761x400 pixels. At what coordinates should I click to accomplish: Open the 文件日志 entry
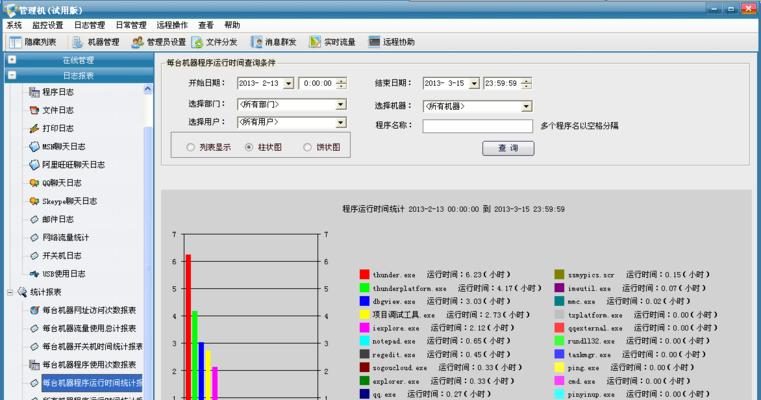pyautogui.click(x=51, y=110)
